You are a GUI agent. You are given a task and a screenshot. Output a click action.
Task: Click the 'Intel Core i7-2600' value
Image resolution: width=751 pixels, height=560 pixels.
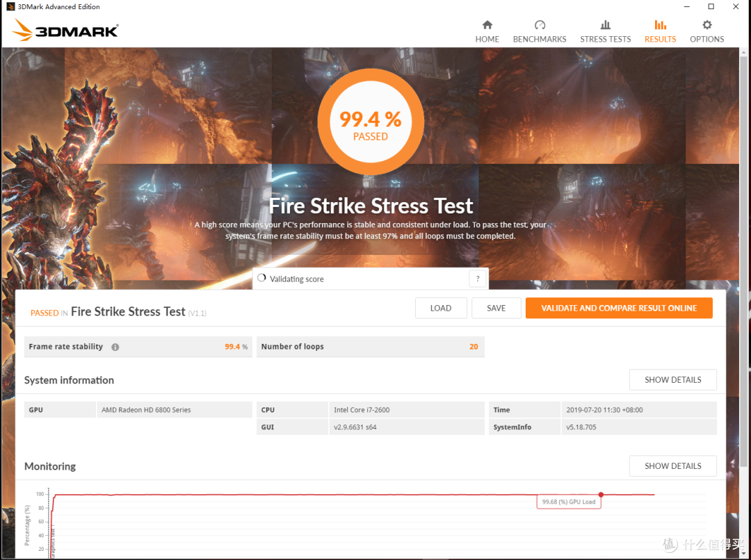362,410
